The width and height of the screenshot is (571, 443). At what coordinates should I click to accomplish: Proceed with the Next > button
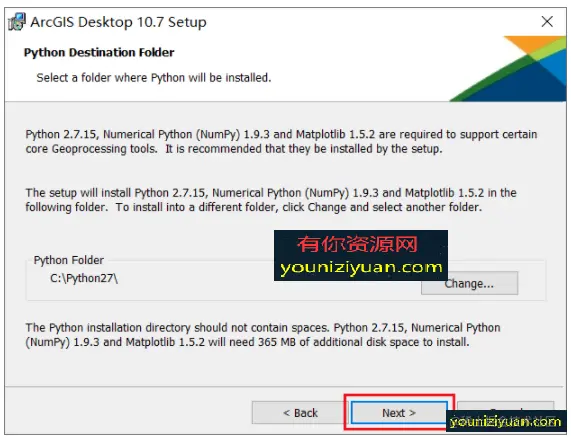pos(399,413)
